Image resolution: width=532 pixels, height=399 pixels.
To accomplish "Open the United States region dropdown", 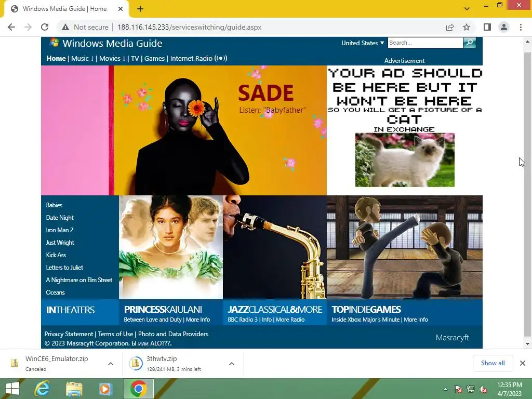I will pyautogui.click(x=363, y=43).
